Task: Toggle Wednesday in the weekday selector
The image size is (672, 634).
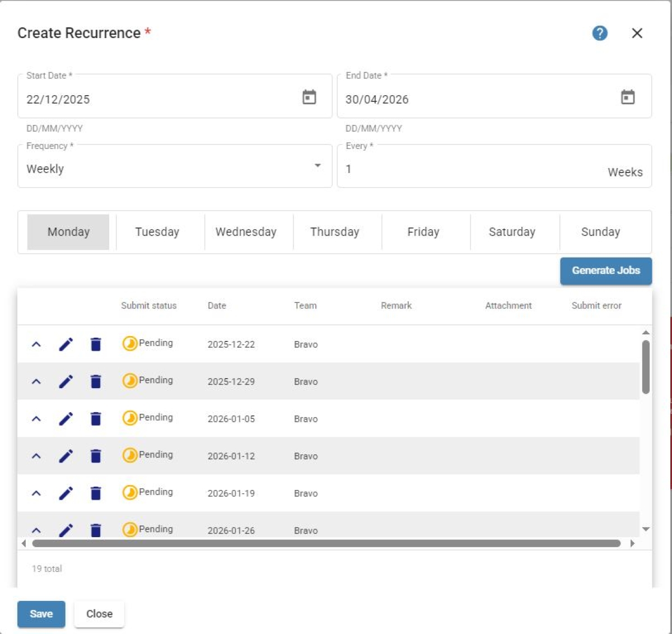Action: click(x=246, y=232)
